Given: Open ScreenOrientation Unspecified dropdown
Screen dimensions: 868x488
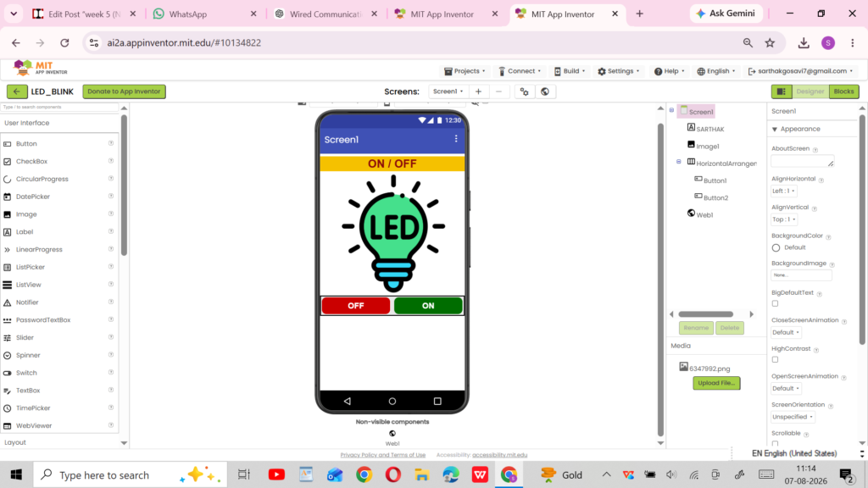Looking at the screenshot, I should pos(793,417).
